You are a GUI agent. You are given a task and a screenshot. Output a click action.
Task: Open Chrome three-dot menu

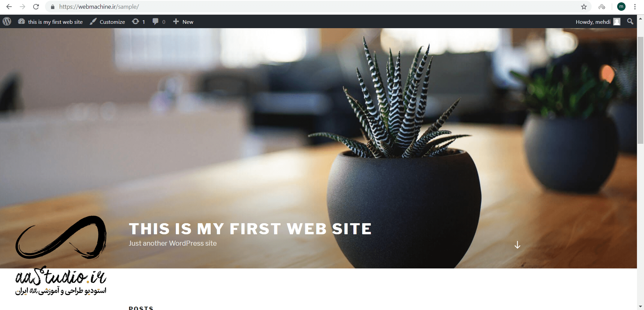point(635,7)
